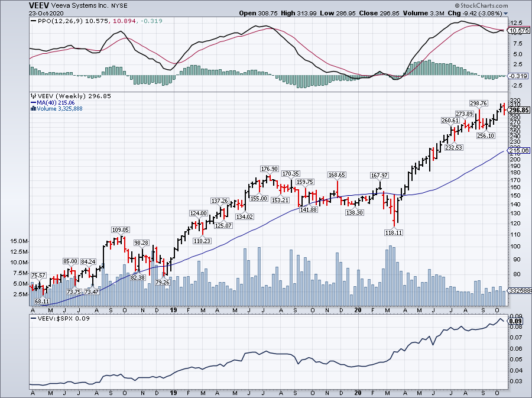Click the Close 296.85 header value
Image resolution: width=532 pixels, height=398 pixels.
coord(379,13)
